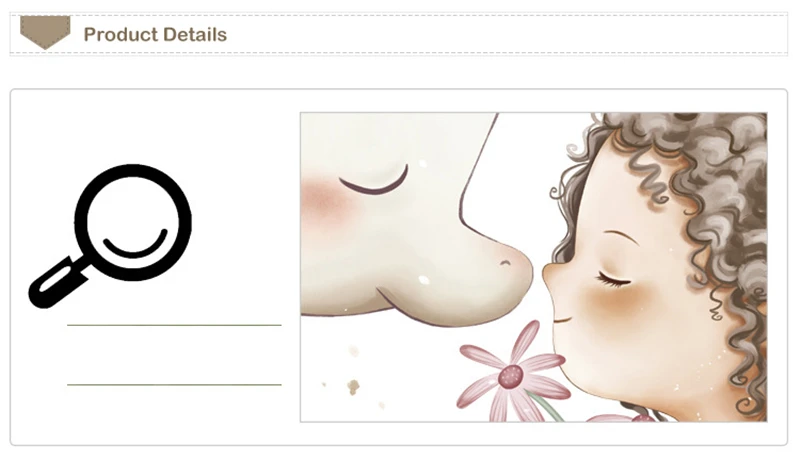Click the cloud character's closed eye
The height and width of the screenshot is (460, 800).
[374, 181]
